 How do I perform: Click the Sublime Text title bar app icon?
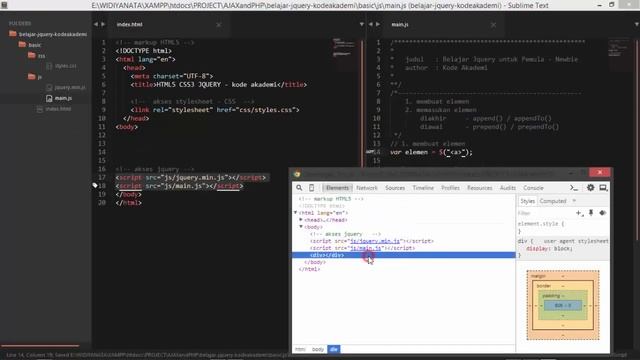point(4,5)
